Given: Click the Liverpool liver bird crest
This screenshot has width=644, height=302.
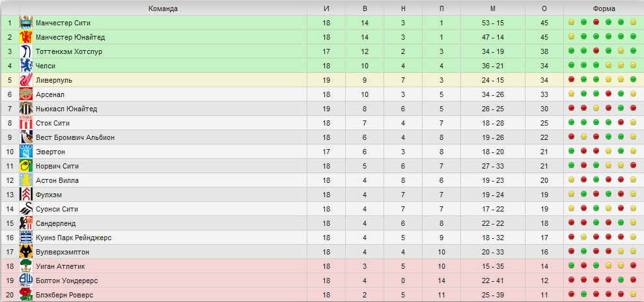Looking at the screenshot, I should click(26, 80).
